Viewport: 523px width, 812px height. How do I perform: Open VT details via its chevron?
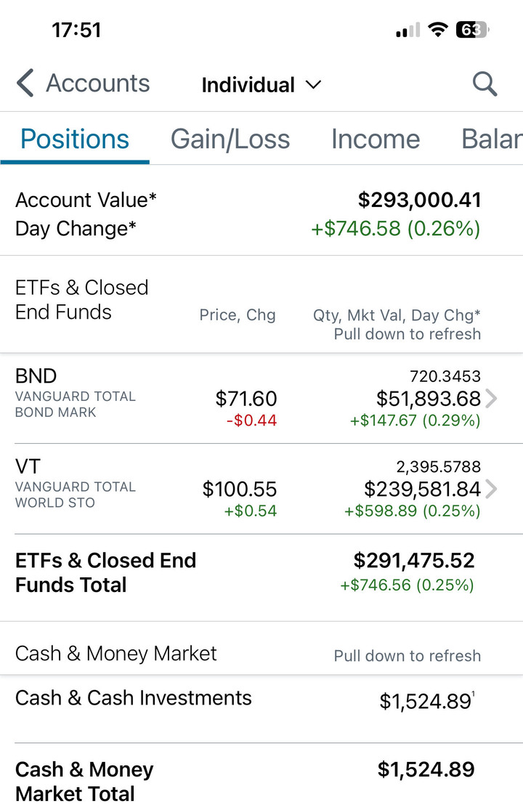[x=492, y=489]
